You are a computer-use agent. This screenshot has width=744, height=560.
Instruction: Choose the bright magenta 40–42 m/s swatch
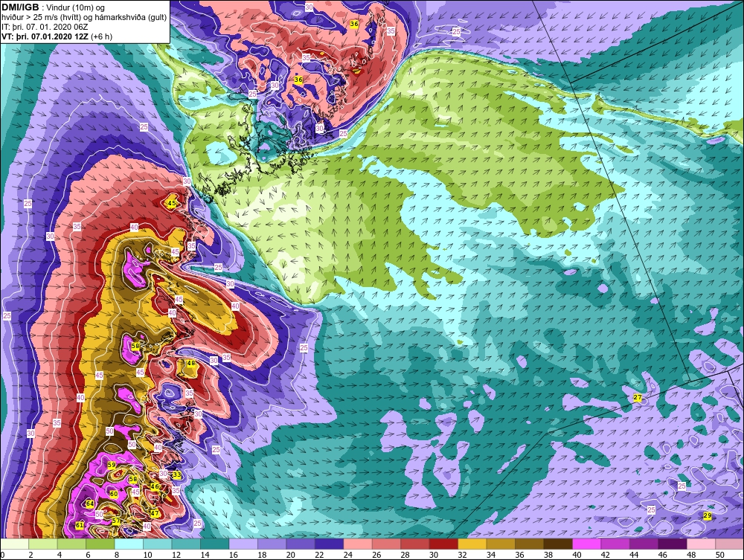pyautogui.click(x=586, y=544)
